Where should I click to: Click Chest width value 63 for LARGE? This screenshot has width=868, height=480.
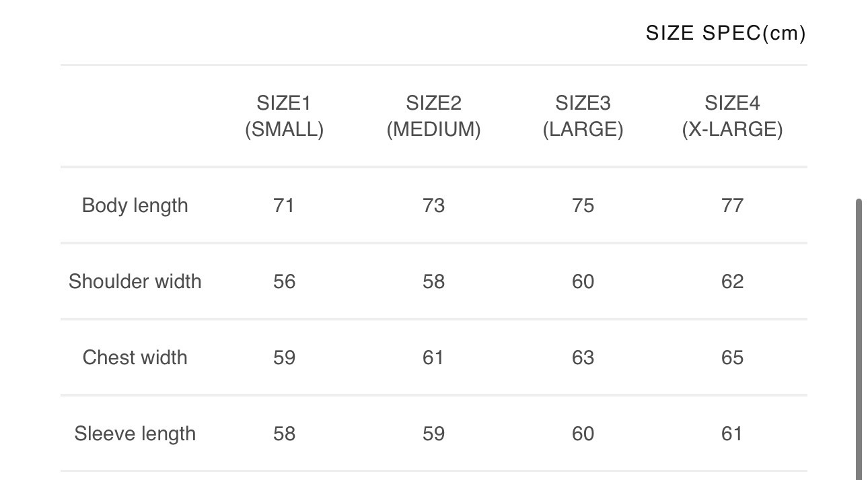[x=583, y=357]
